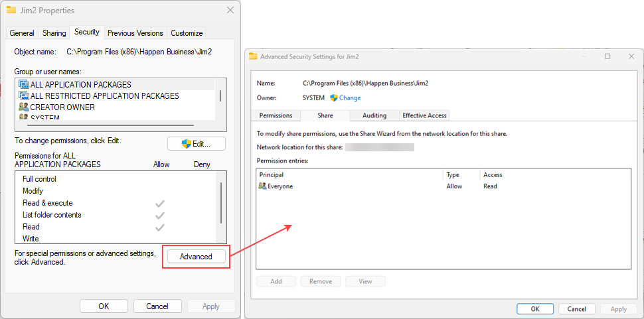The width and height of the screenshot is (644, 319).
Task: Click the group names list scrollbar
Action: pos(220,96)
